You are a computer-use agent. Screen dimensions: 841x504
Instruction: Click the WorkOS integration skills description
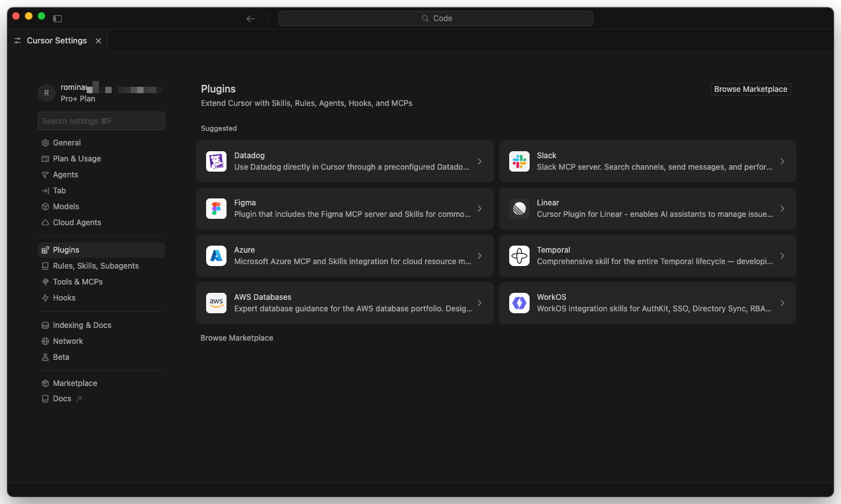point(654,309)
